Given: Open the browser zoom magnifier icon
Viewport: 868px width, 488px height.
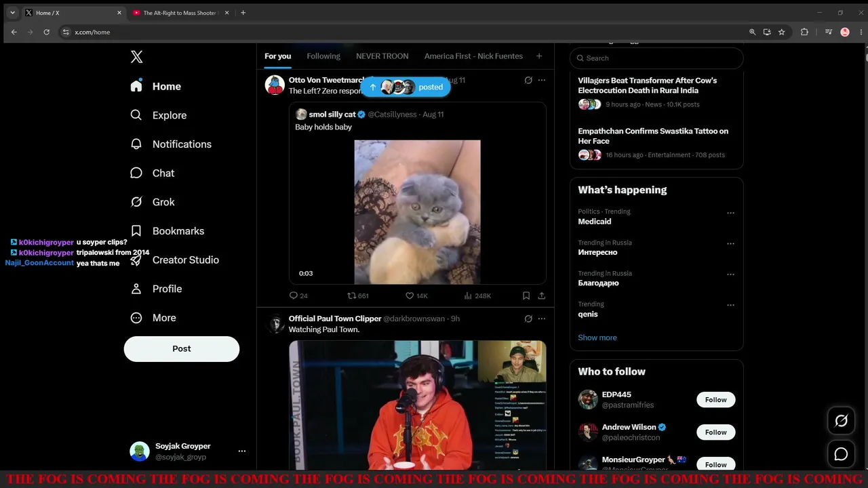Looking at the screenshot, I should pyautogui.click(x=752, y=32).
